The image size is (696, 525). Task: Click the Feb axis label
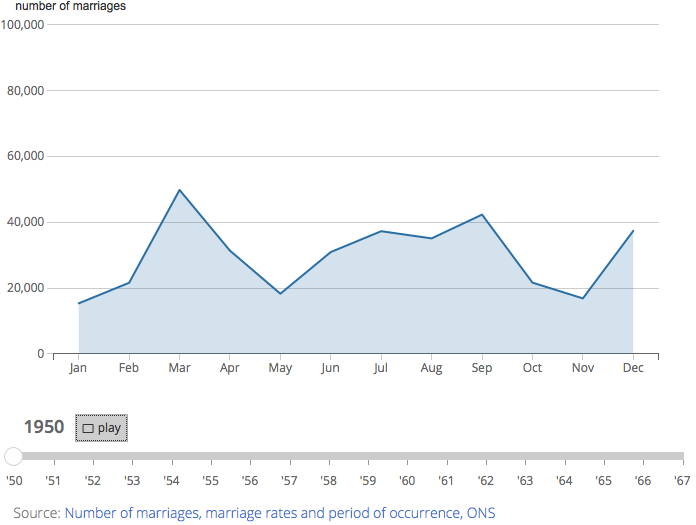click(129, 368)
